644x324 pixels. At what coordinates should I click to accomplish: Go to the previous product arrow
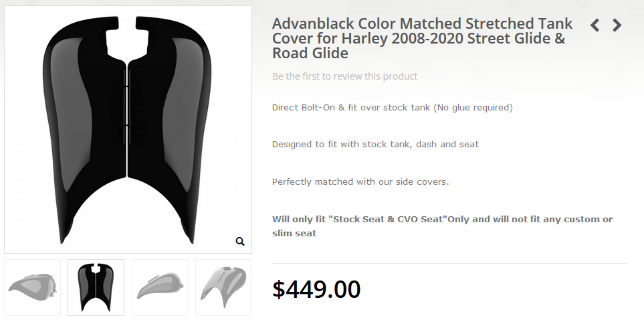tap(595, 25)
